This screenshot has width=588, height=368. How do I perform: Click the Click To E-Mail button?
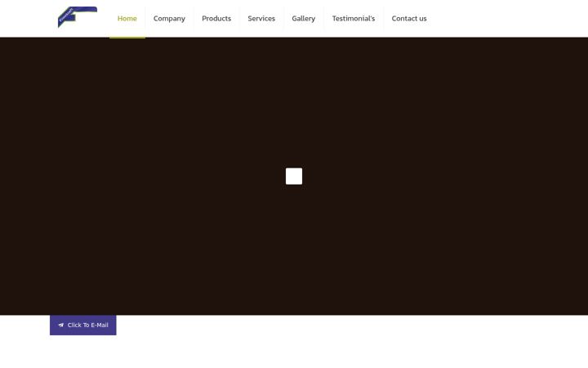tap(82, 325)
